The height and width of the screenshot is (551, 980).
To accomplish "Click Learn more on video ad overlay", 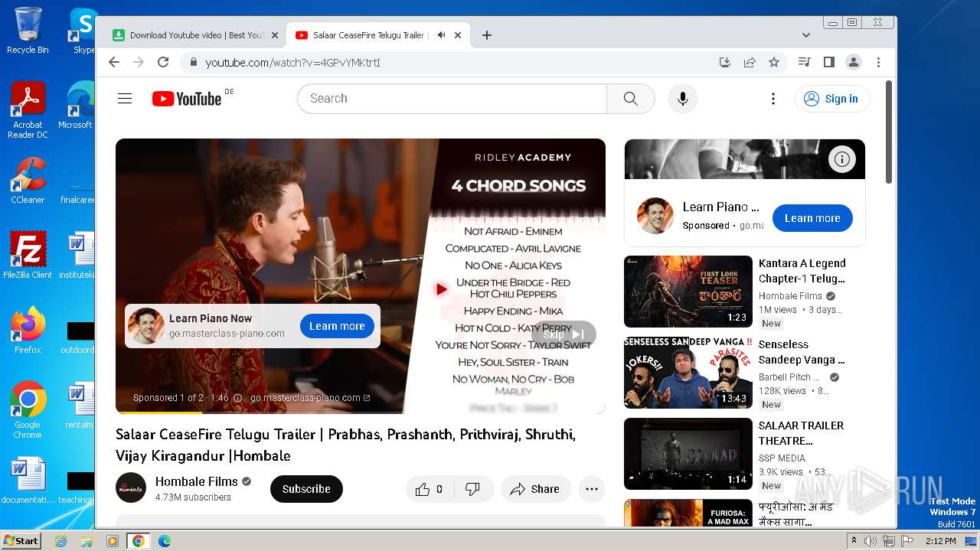I will [x=337, y=326].
